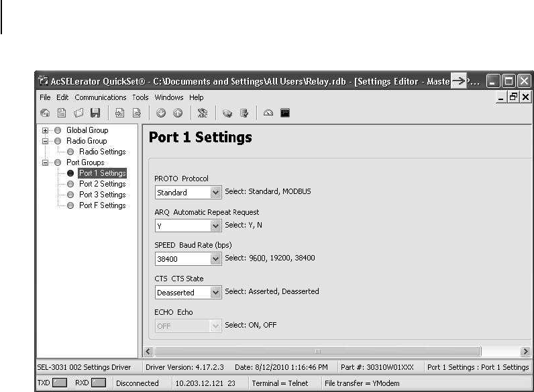This screenshot has width=534, height=392.
Task: Click the import document arrow icon
Action: [x=119, y=113]
